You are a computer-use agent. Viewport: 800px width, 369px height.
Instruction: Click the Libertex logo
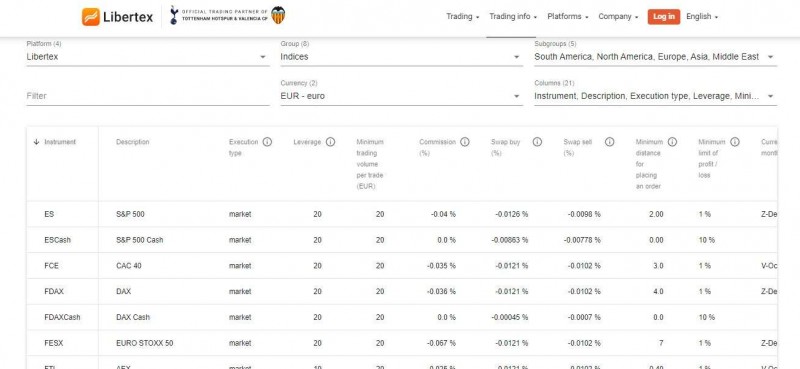pos(117,17)
